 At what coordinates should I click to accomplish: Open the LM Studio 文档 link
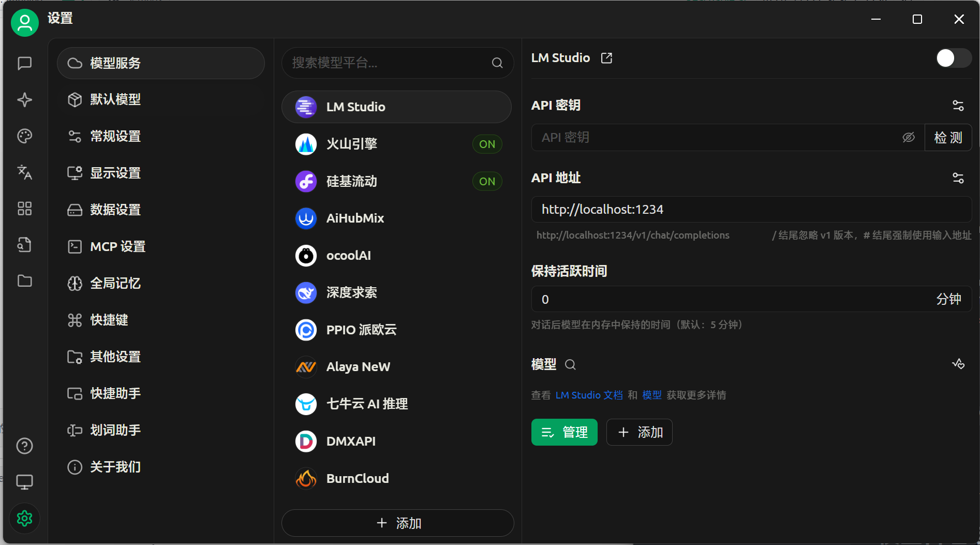[x=589, y=395]
